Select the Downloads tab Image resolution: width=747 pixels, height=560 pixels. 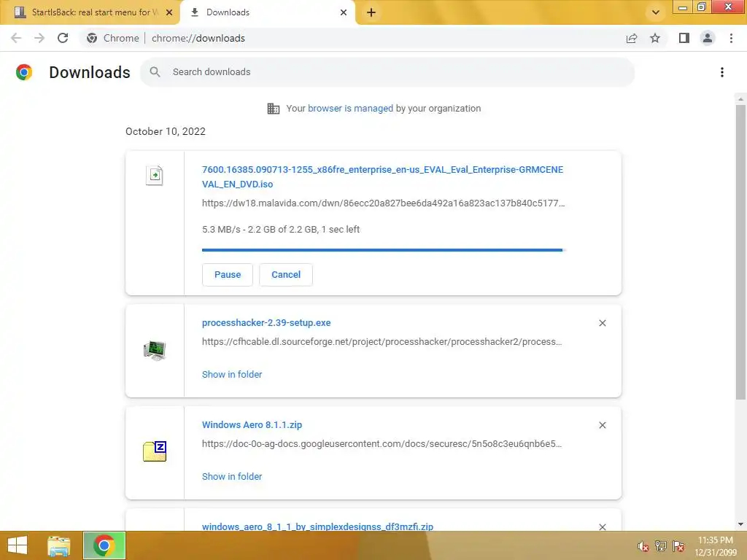268,12
